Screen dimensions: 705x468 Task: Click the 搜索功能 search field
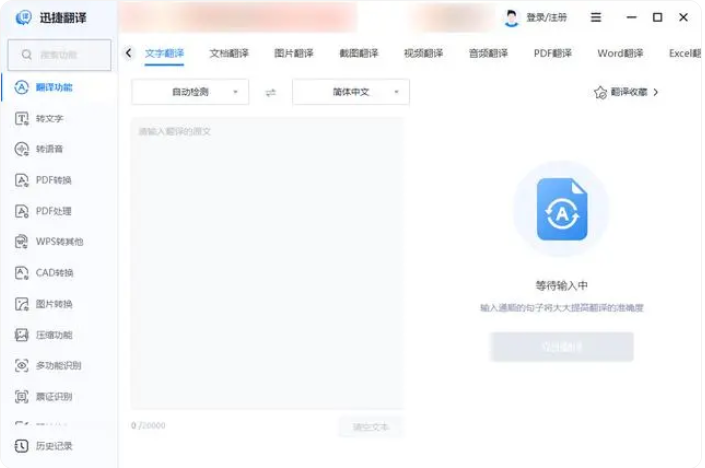pos(59,55)
